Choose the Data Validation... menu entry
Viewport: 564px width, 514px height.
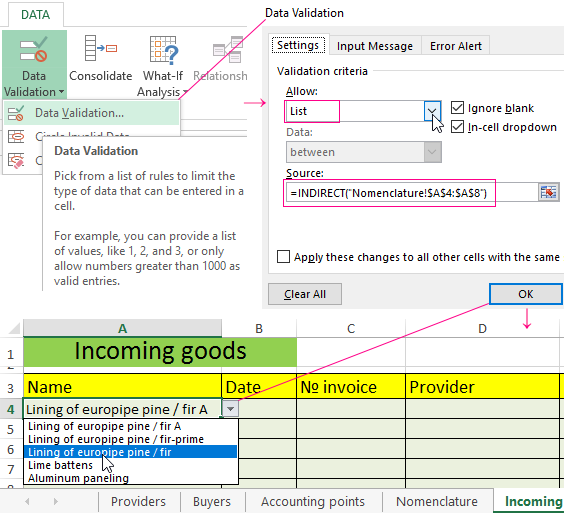click(x=91, y=113)
